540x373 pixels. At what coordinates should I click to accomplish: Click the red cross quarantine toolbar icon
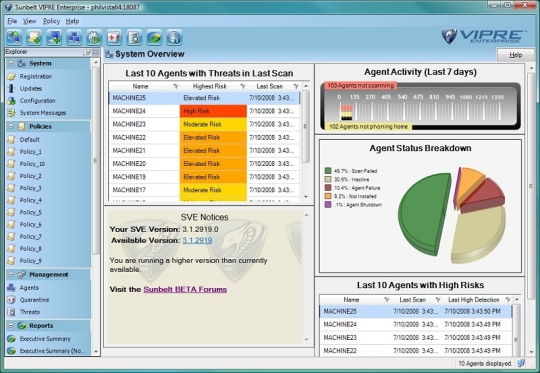[114, 37]
